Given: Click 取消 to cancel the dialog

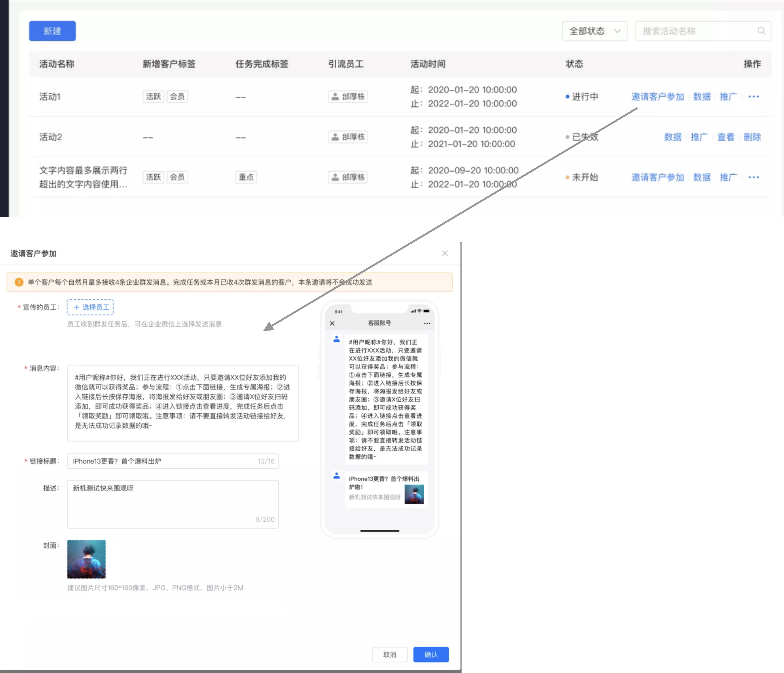Looking at the screenshot, I should [x=389, y=654].
